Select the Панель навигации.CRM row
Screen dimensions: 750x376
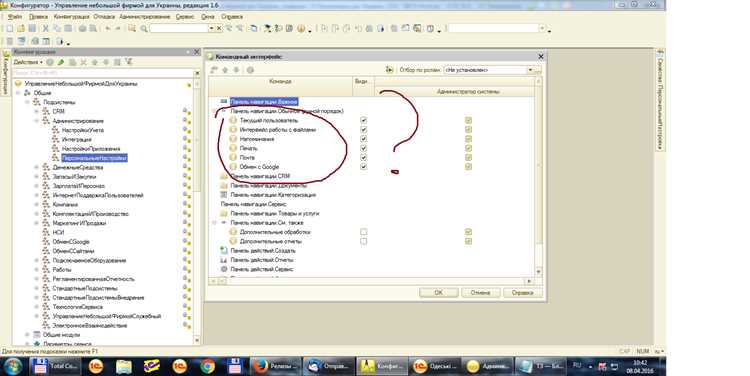260,176
